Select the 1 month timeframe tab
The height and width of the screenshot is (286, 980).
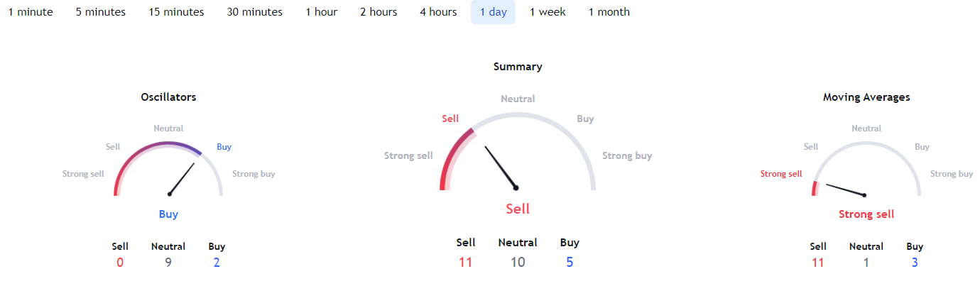609,12
